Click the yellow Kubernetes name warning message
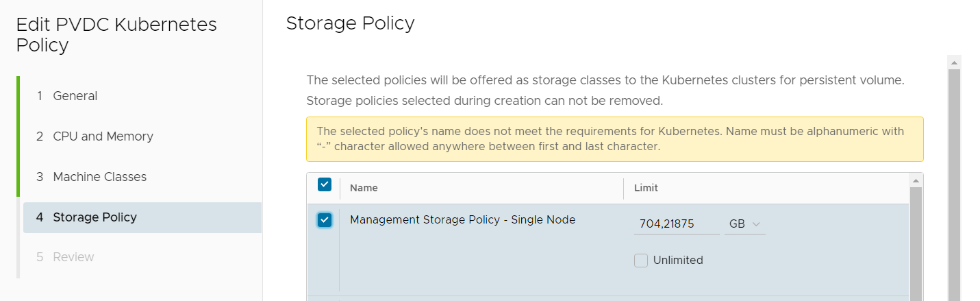Image resolution: width=980 pixels, height=301 pixels. (615, 139)
